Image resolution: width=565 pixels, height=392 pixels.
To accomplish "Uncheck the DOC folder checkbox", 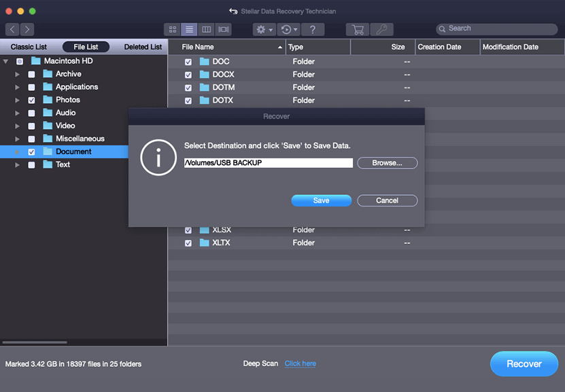I will [188, 62].
